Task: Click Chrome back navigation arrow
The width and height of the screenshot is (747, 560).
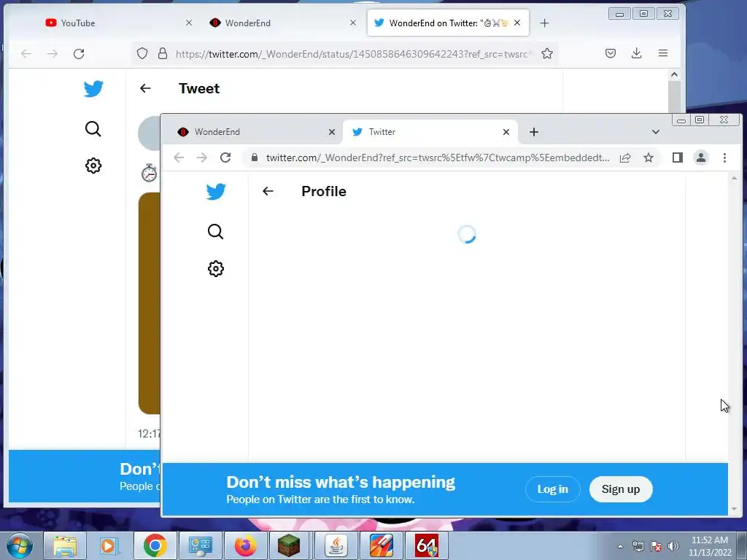Action: point(179,157)
